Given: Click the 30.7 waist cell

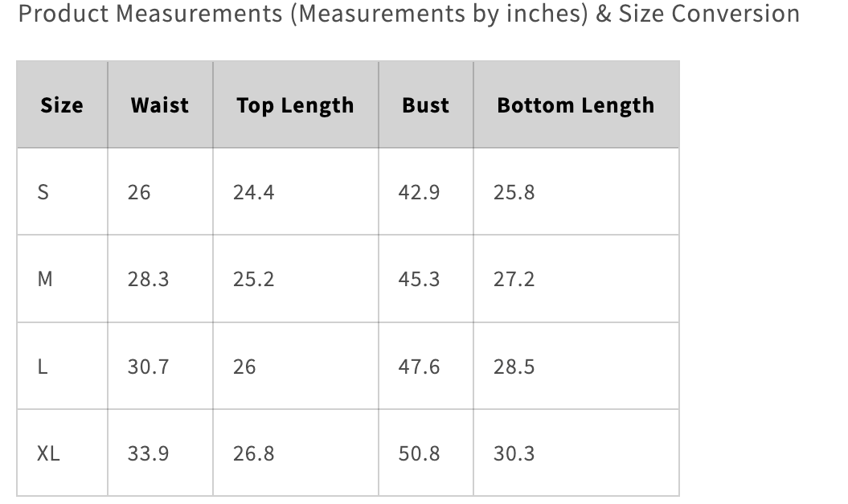Looking at the screenshot, I should (148, 367).
